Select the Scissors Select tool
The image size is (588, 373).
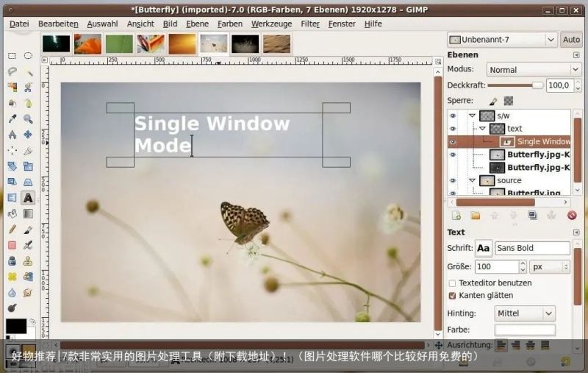coord(28,88)
